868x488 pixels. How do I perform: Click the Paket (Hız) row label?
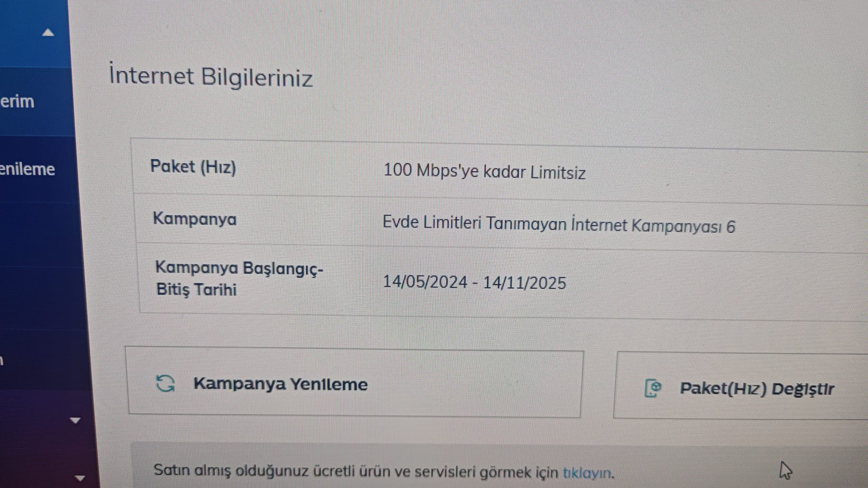click(193, 167)
